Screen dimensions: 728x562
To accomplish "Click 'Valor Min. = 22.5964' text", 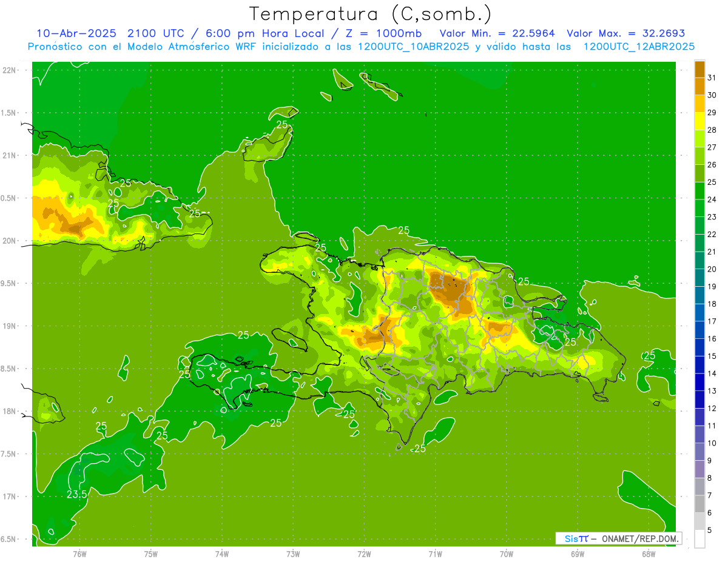I will pos(497,33).
